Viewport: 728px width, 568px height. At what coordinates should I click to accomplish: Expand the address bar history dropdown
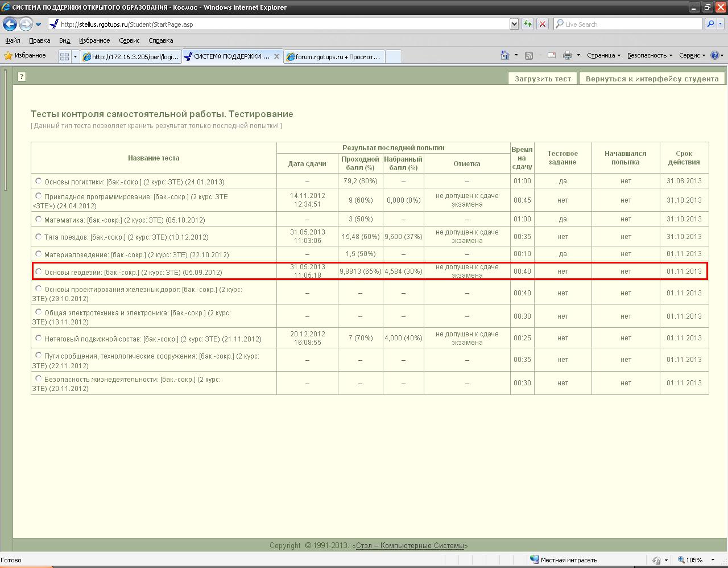coord(514,24)
